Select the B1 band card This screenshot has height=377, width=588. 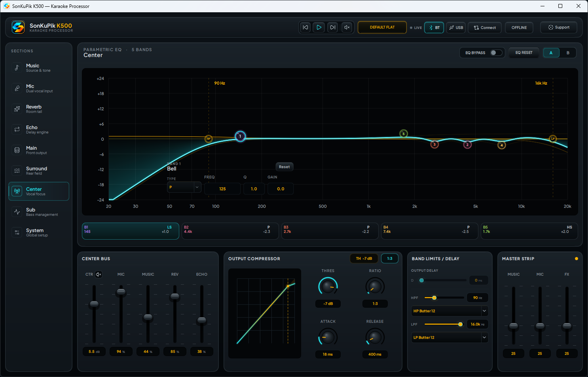point(131,231)
